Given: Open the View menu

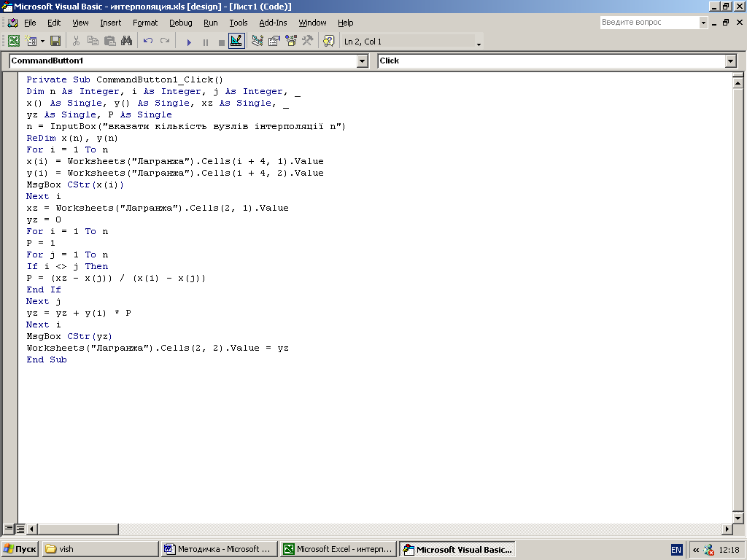Looking at the screenshot, I should click(x=80, y=23).
